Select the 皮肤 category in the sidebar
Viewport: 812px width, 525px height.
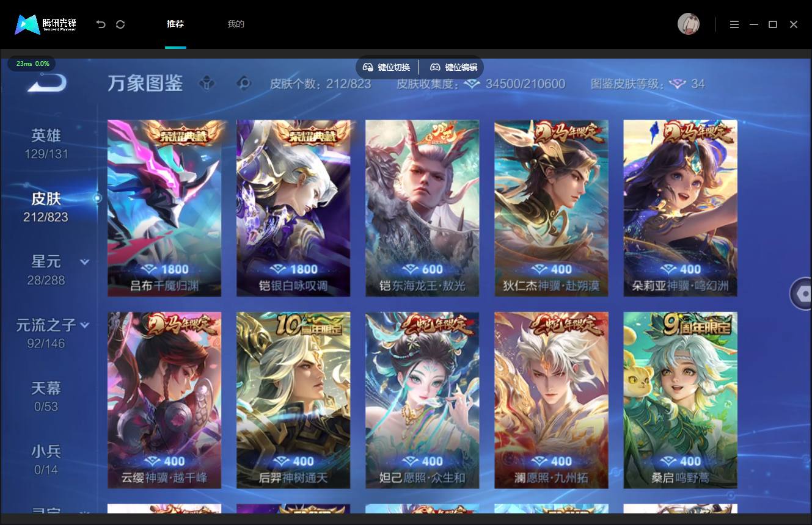(46, 207)
